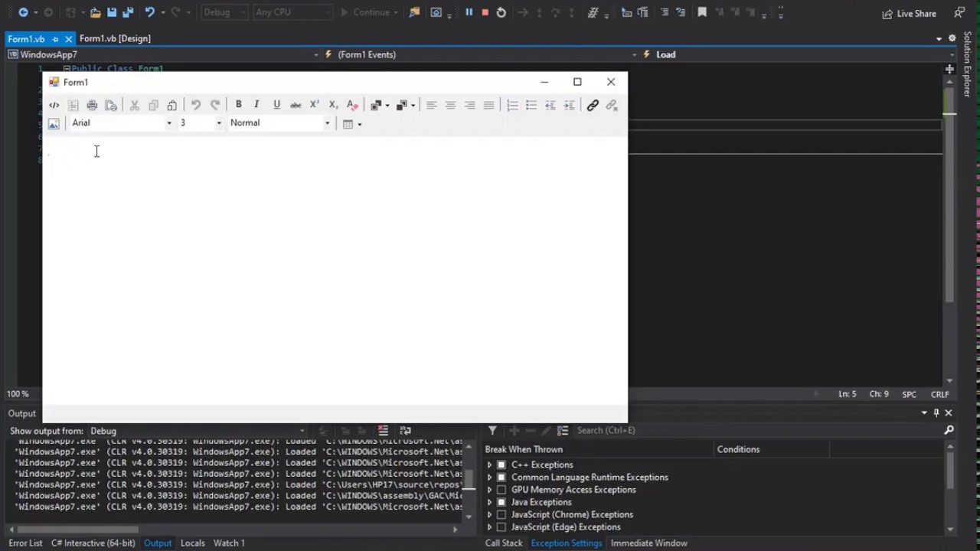Enable JavaScript (Edge) Exceptions checkbox

501,527
